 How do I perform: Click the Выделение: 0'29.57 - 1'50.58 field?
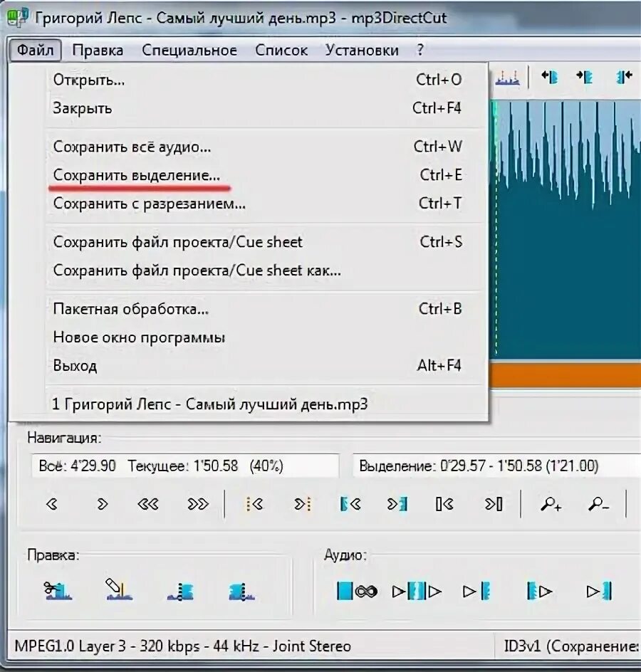point(496,466)
